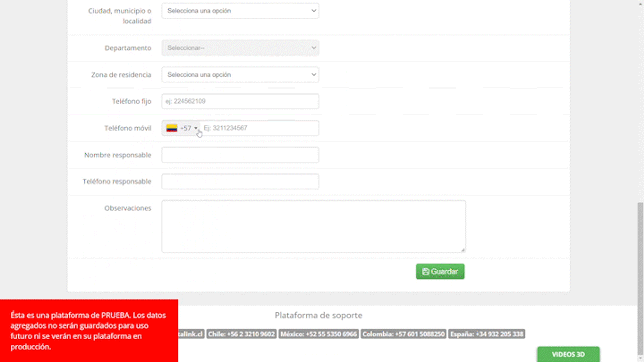Click the Teléfono fijo label

point(131,101)
